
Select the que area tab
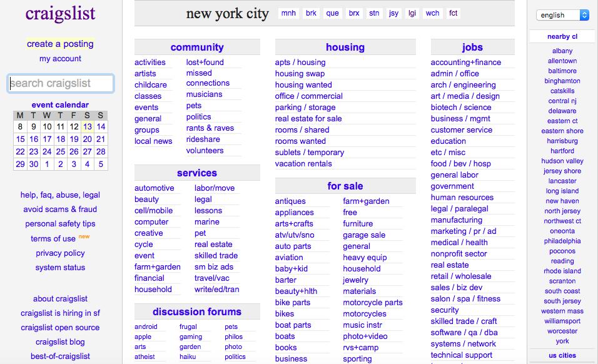click(x=332, y=13)
